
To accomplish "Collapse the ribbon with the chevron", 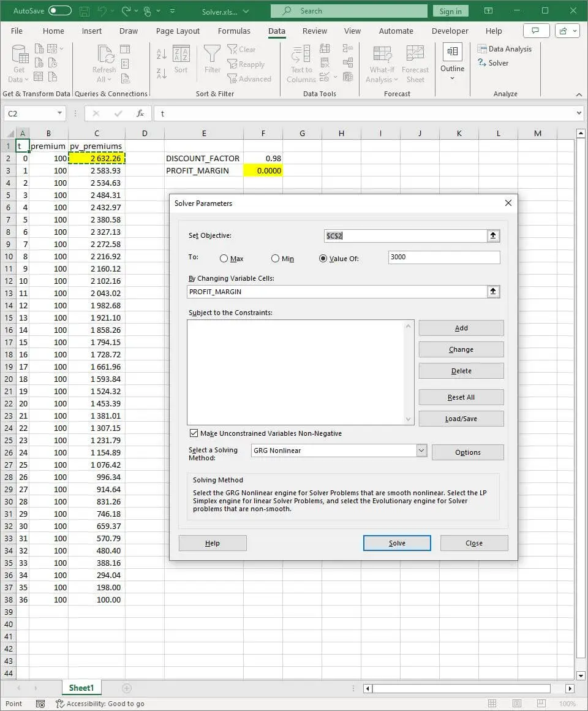I will click(x=579, y=94).
